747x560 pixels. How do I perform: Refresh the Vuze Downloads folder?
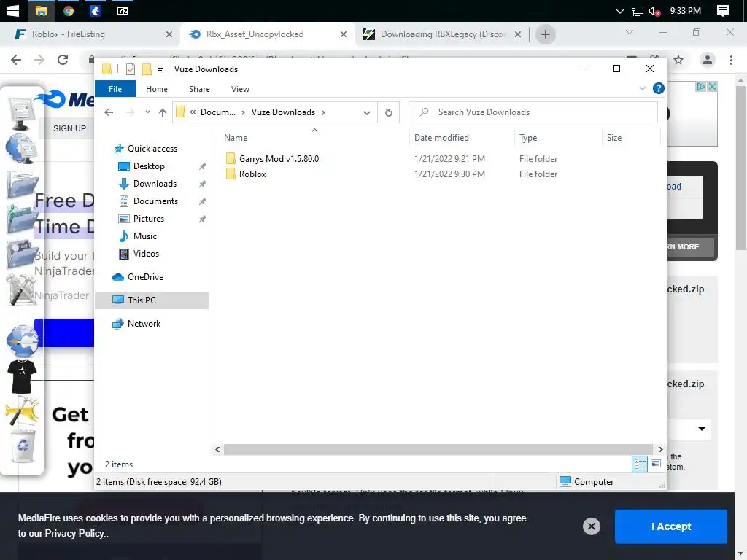pyautogui.click(x=389, y=112)
